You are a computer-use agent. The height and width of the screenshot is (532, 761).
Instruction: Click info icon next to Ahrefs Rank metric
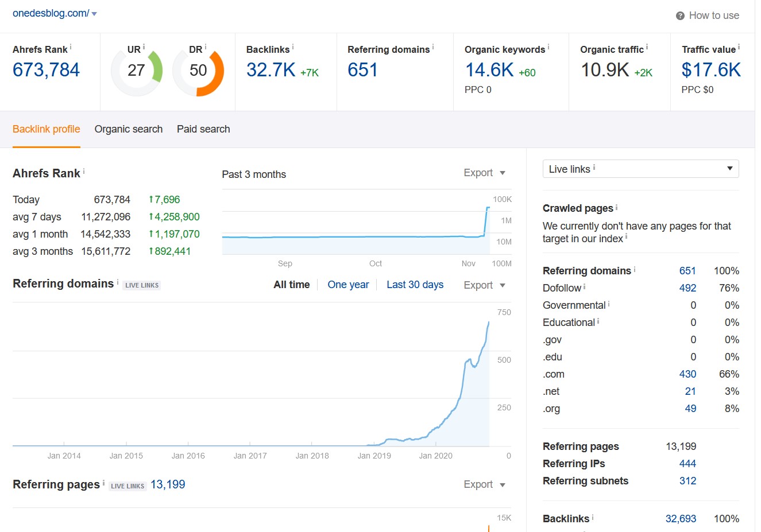[x=71, y=47]
